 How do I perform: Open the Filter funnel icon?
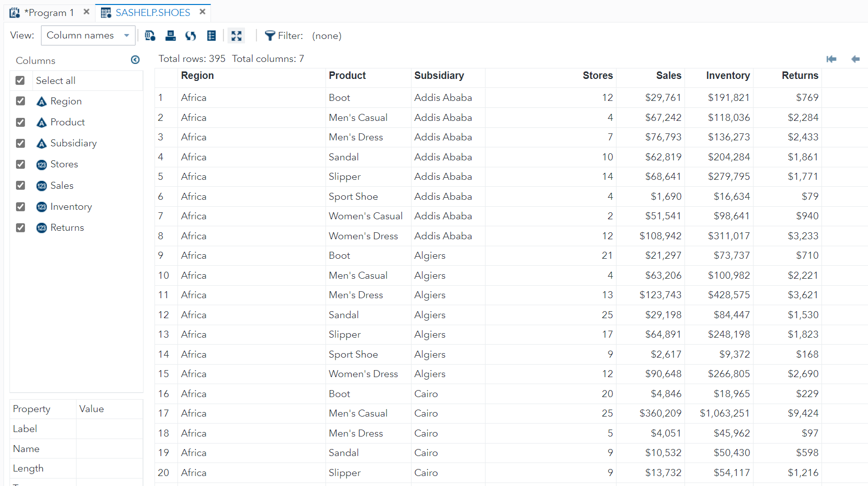[270, 35]
